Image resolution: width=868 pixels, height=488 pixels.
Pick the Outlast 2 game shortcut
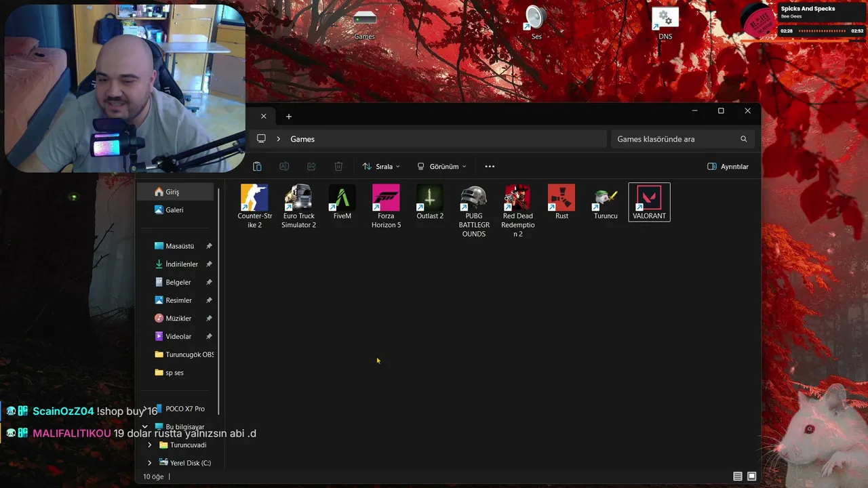(430, 202)
